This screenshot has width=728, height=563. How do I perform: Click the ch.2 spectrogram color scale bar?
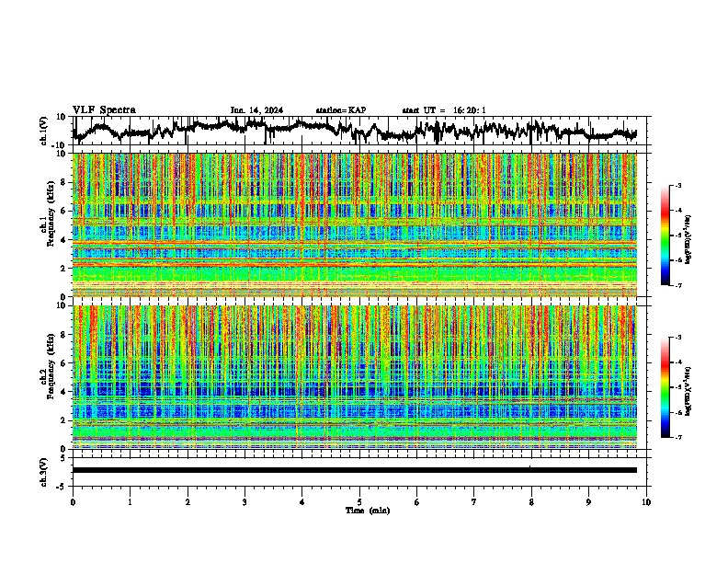pos(665,387)
